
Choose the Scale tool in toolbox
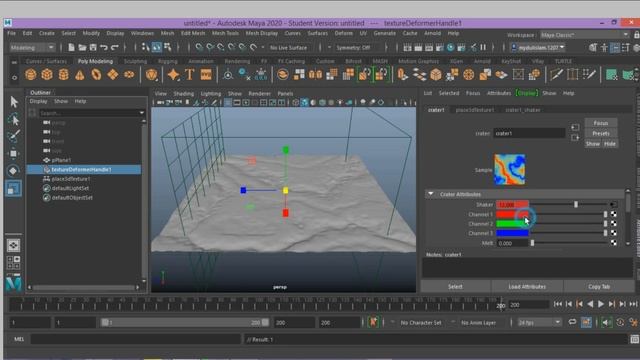14,188
